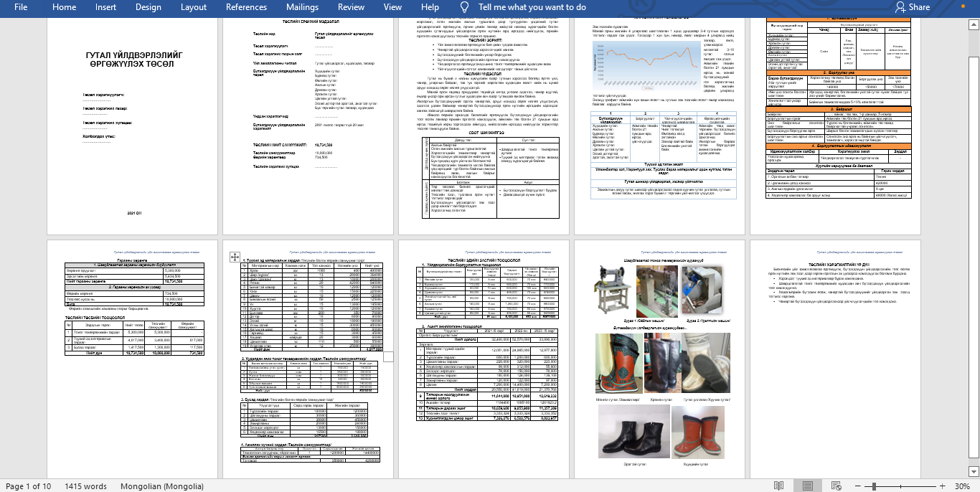Click the zoom in plus button
The width and height of the screenshot is (980, 492).
pyautogui.click(x=943, y=486)
